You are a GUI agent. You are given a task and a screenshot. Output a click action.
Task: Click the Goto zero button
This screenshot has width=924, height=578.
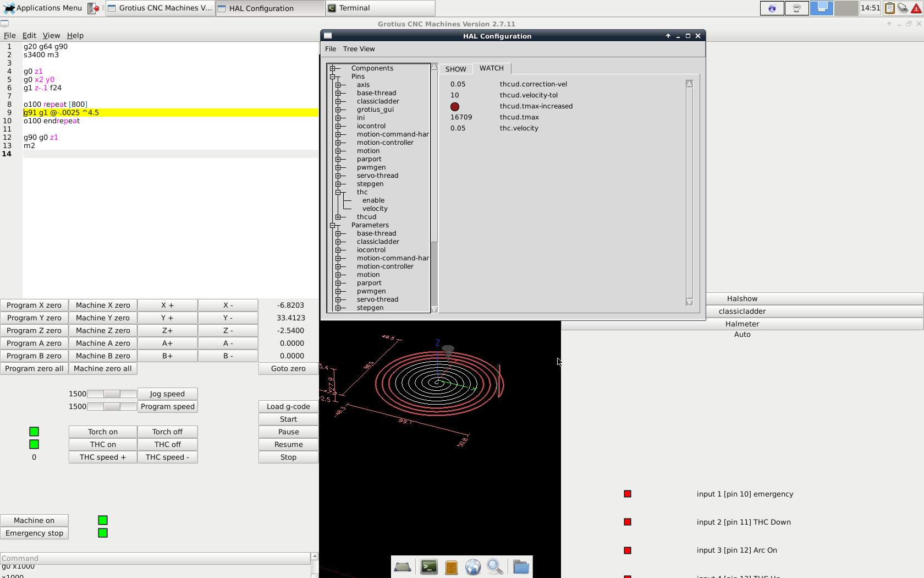[x=288, y=369]
